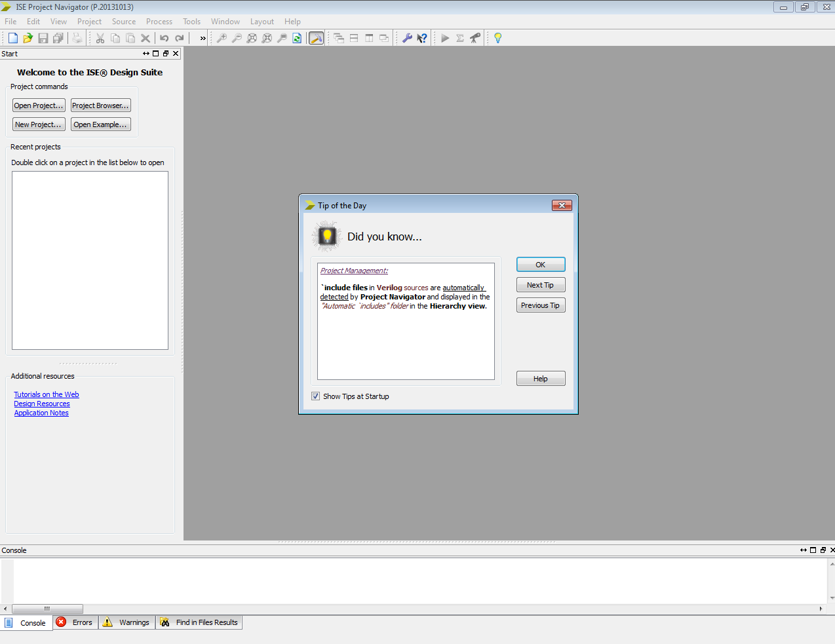Open the Process menu
The image size is (835, 644).
(159, 22)
